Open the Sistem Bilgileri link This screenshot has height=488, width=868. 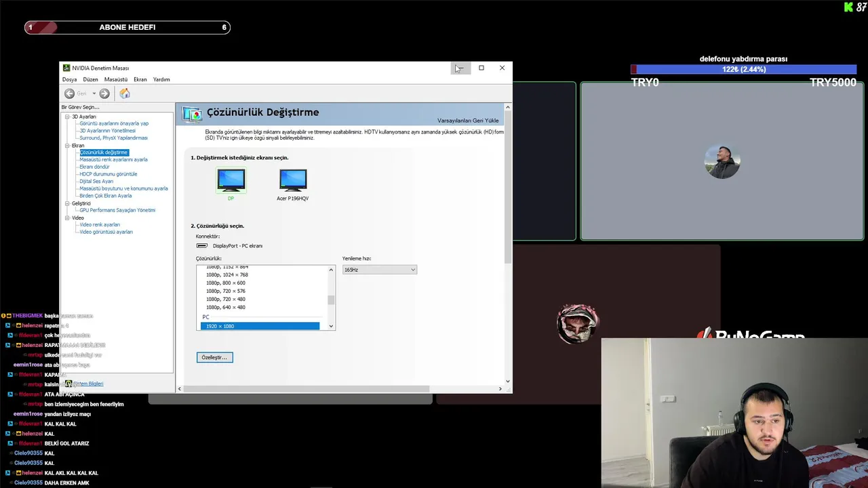88,384
